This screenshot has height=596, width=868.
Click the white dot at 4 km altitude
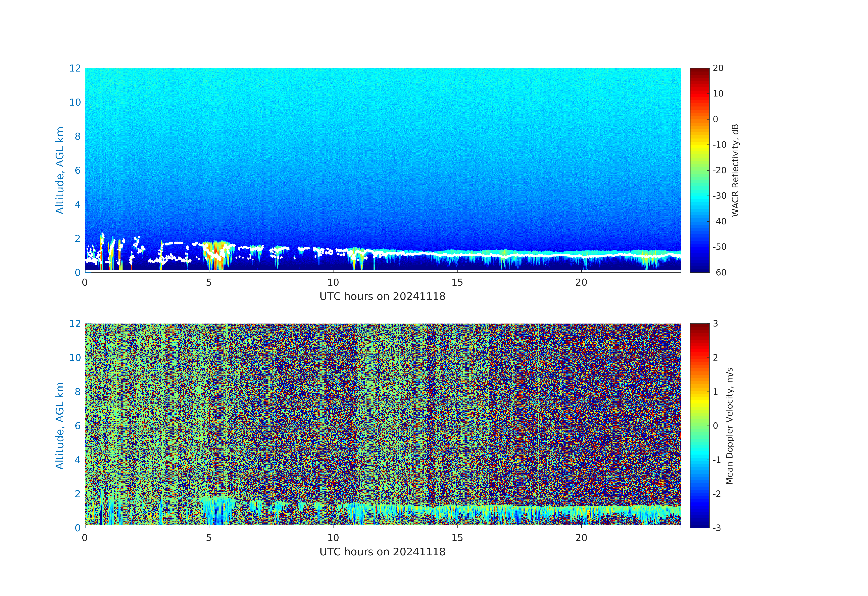(238, 205)
